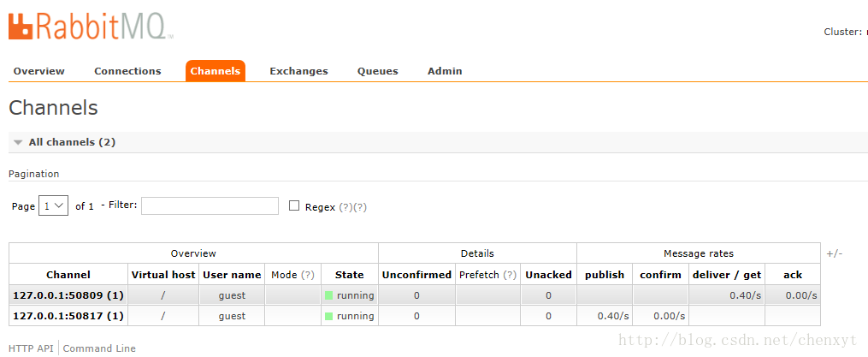Open channel 127.0.0.1:50817 (1)
The width and height of the screenshot is (868, 357).
[x=68, y=316]
